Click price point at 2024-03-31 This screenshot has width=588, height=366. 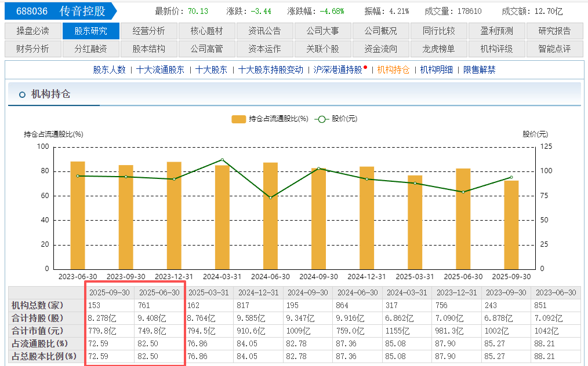click(x=222, y=160)
